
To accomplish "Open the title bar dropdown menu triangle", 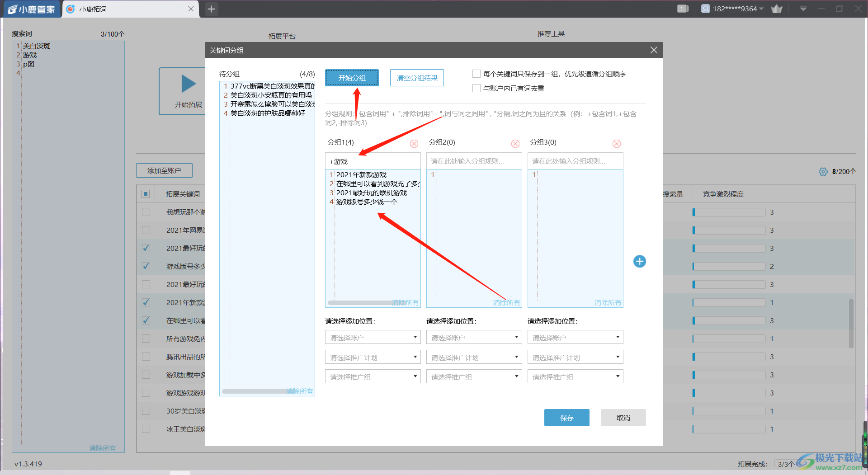I will (x=803, y=9).
